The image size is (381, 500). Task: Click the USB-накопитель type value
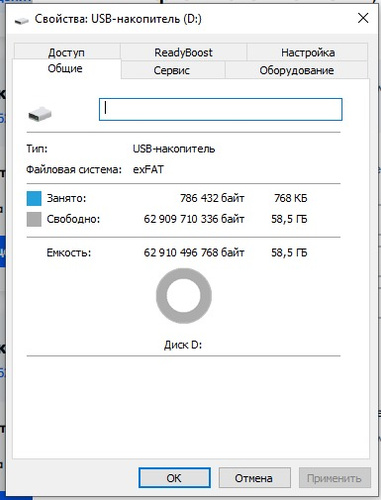[x=174, y=148]
